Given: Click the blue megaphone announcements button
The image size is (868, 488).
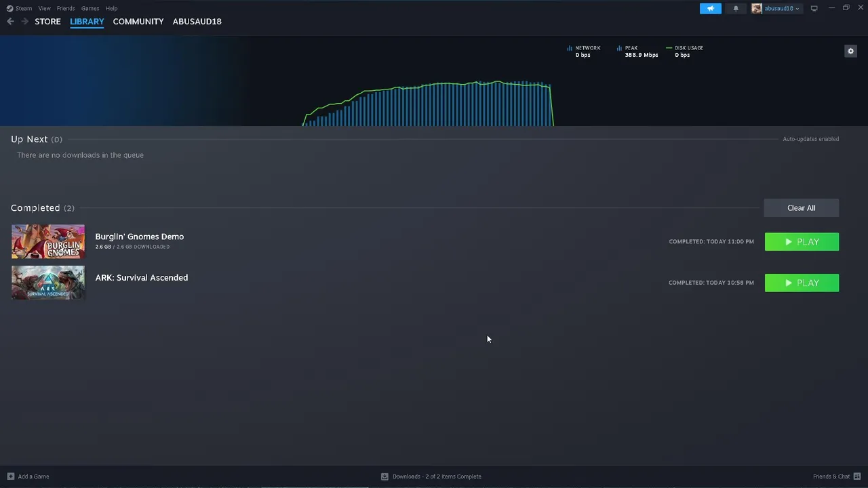Looking at the screenshot, I should [x=711, y=8].
